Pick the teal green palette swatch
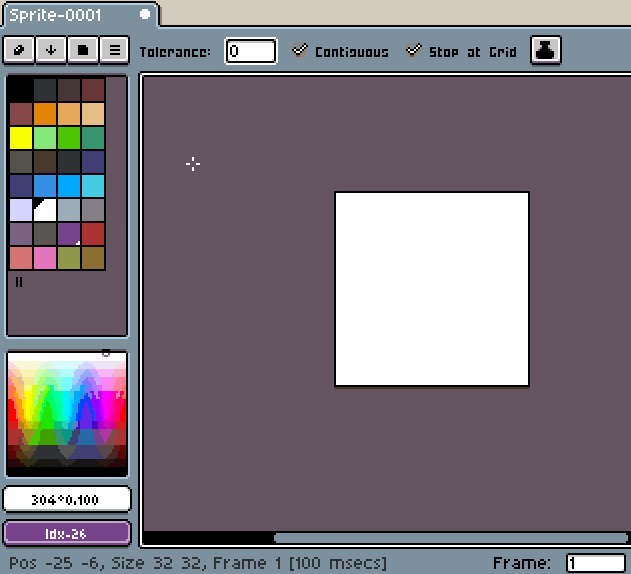The height and width of the screenshot is (574, 631). point(93,138)
